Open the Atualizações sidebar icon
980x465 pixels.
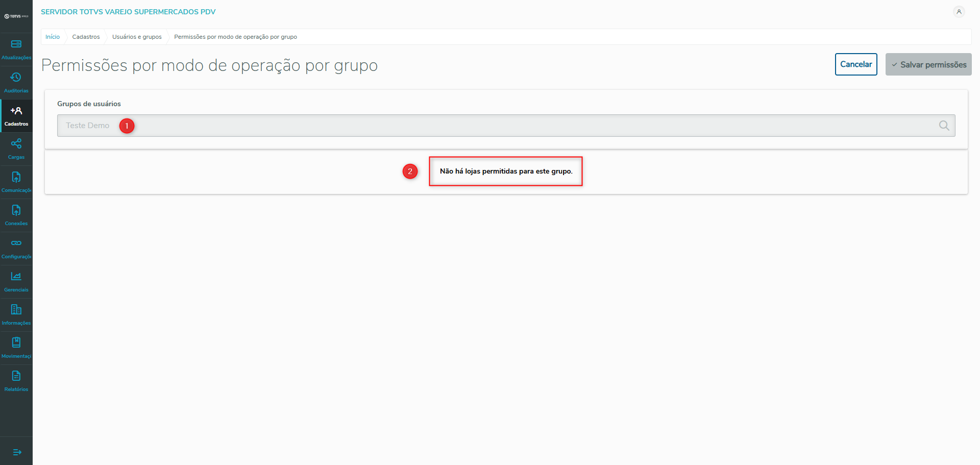pyautogui.click(x=16, y=44)
